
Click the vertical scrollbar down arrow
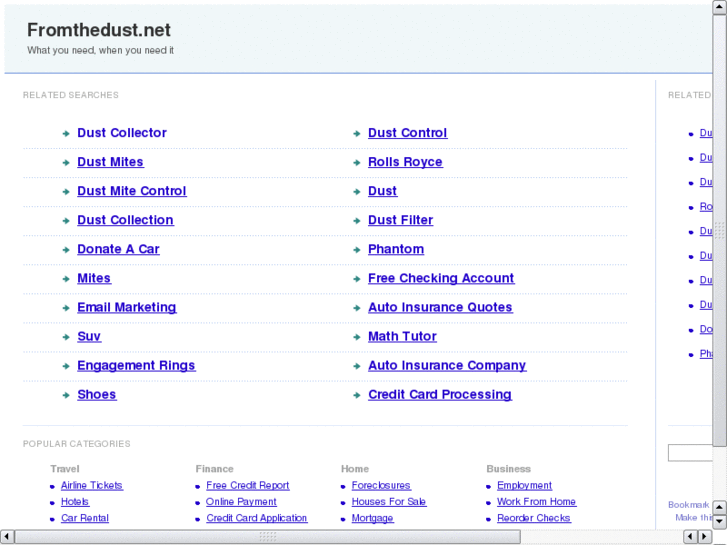719,519
